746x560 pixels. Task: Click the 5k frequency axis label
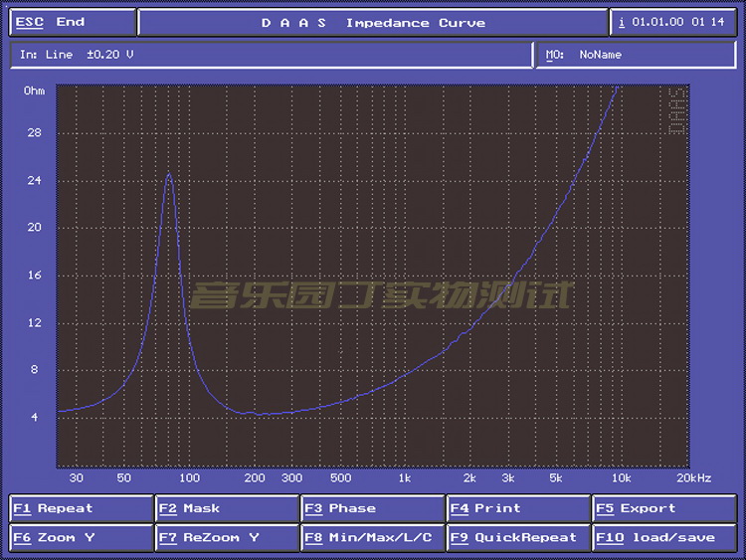[556, 478]
